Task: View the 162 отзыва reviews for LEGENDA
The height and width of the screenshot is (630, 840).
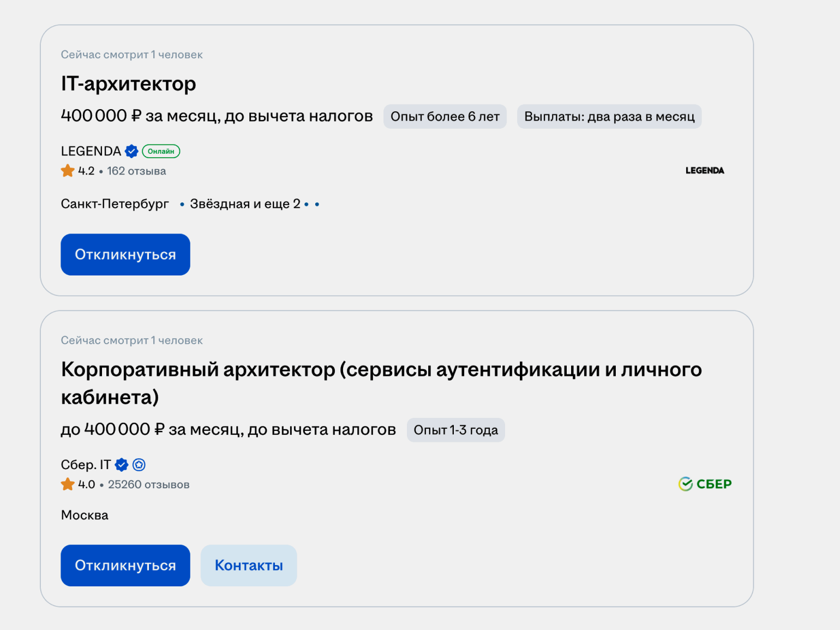Action: [x=136, y=171]
